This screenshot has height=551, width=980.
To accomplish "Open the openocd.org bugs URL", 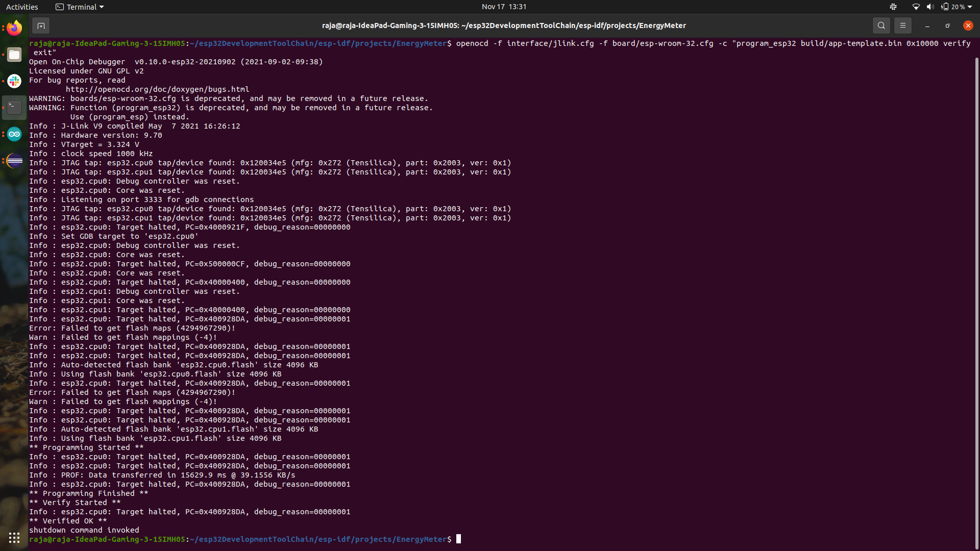I will (x=157, y=89).
